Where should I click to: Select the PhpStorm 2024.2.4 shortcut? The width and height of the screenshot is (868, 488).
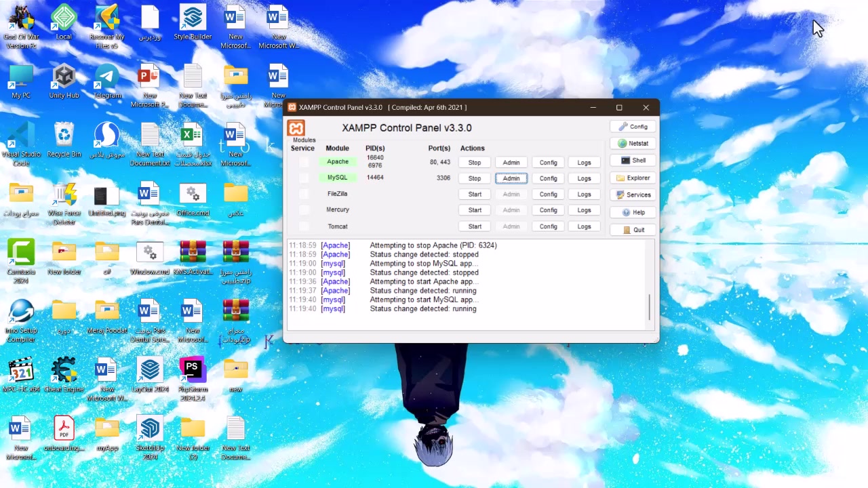click(x=193, y=380)
